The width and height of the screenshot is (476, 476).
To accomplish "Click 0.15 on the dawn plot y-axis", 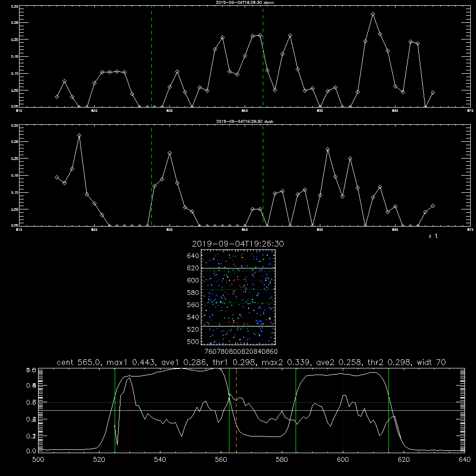I will click(15, 57).
